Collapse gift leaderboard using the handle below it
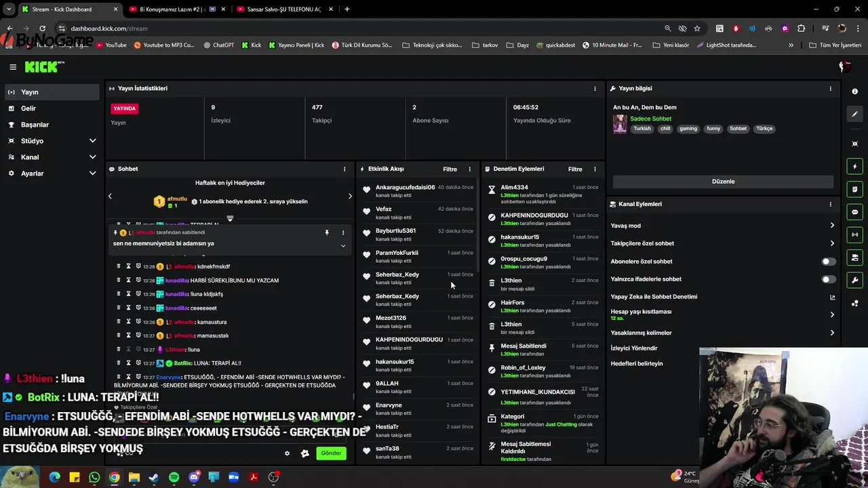The image size is (868, 488). coord(230,218)
